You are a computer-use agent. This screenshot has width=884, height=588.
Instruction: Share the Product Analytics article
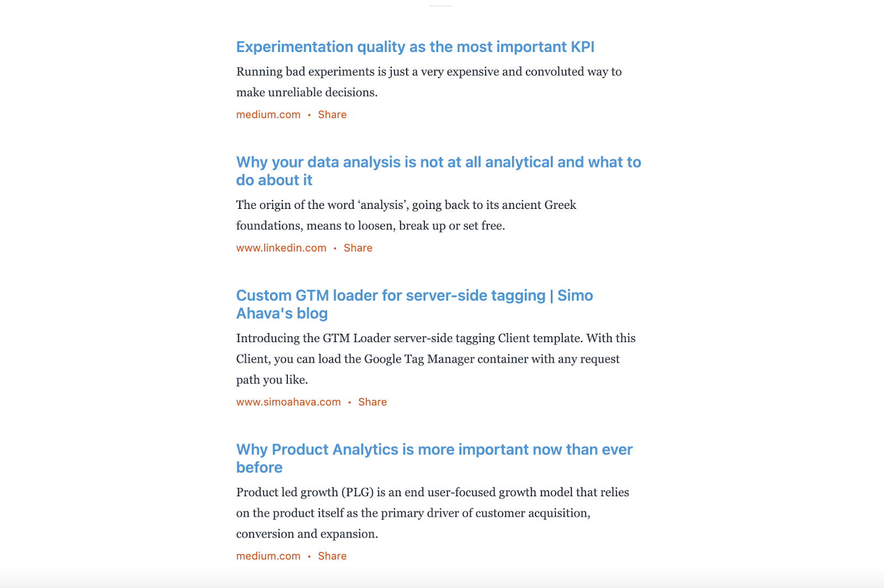coord(332,556)
